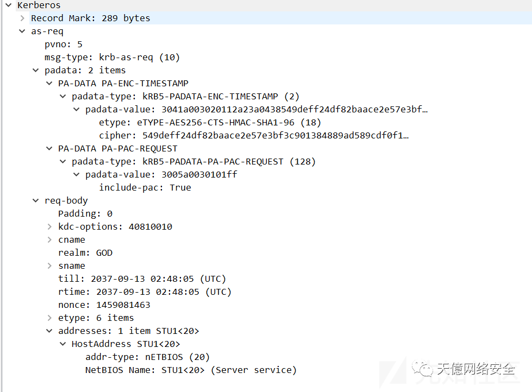The image size is (532, 392).
Task: Collapse the as-req node
Action: pyautogui.click(x=22, y=31)
